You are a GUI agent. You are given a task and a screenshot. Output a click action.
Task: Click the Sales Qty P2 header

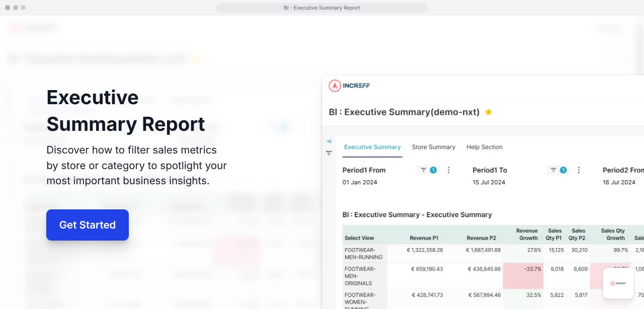tap(578, 235)
